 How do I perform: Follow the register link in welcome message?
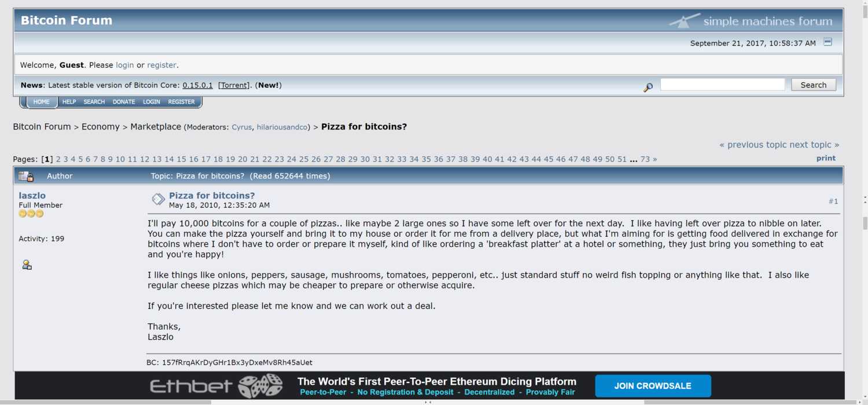(x=161, y=65)
